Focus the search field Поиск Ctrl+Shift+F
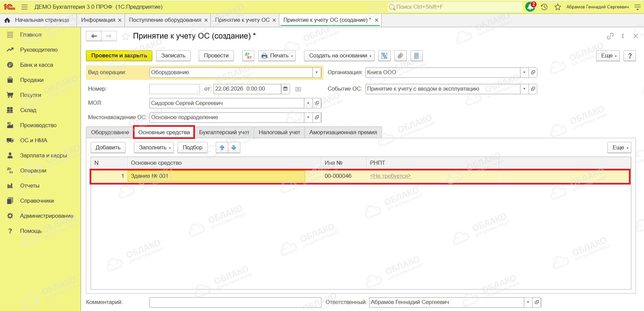This screenshot has width=644, height=311. [455, 7]
